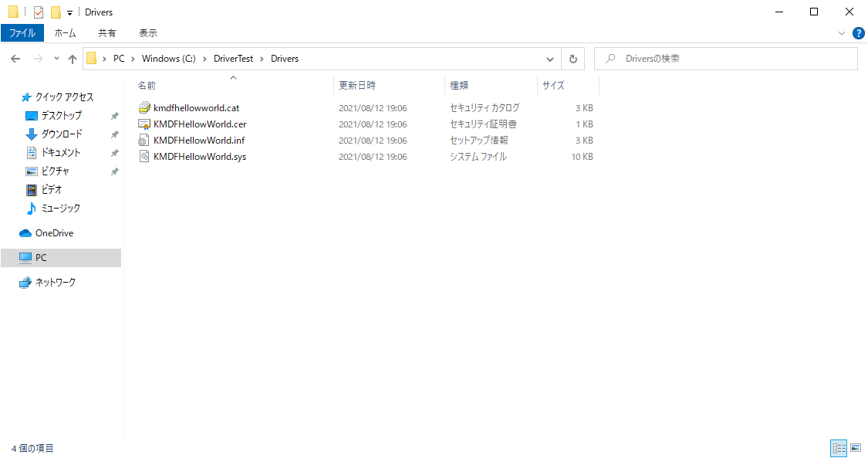The width and height of the screenshot is (868, 458).
Task: Click the New Folder quick access icon
Action: click(56, 12)
